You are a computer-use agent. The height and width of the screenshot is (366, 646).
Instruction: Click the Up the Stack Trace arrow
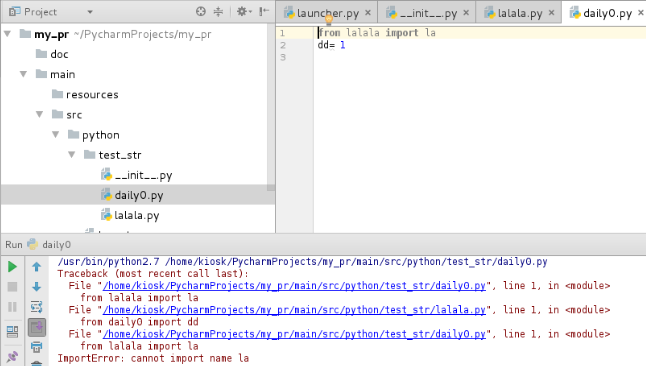click(x=37, y=267)
